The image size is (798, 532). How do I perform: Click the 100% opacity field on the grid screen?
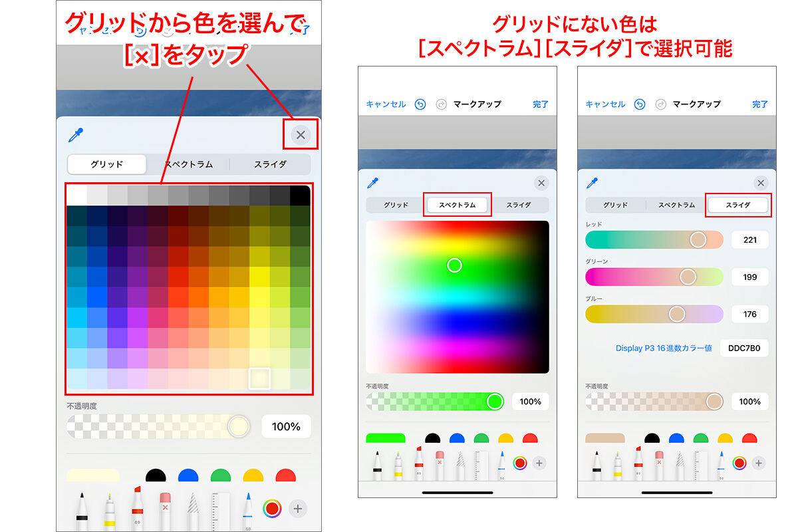[286, 426]
